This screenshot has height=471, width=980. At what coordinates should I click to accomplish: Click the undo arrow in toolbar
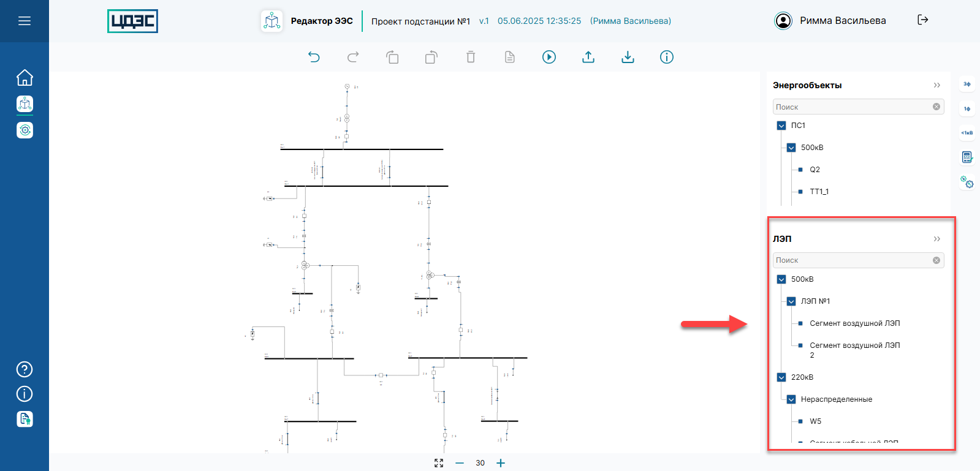pos(314,57)
